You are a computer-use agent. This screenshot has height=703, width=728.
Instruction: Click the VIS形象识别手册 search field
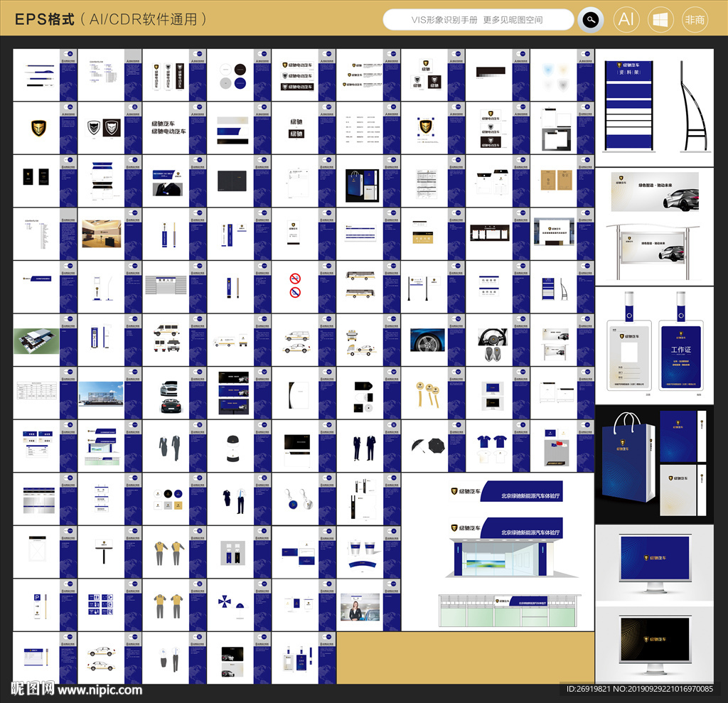pos(478,20)
